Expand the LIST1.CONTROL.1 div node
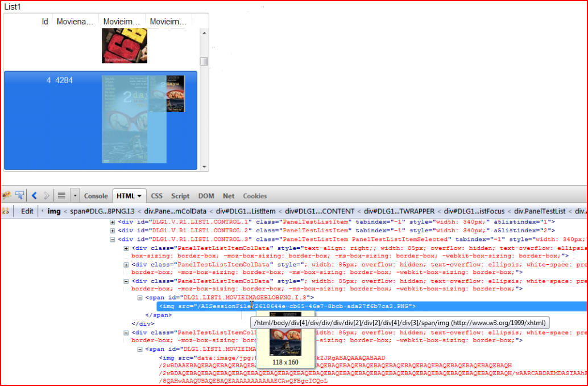The height and width of the screenshot is (386, 588). click(112, 222)
